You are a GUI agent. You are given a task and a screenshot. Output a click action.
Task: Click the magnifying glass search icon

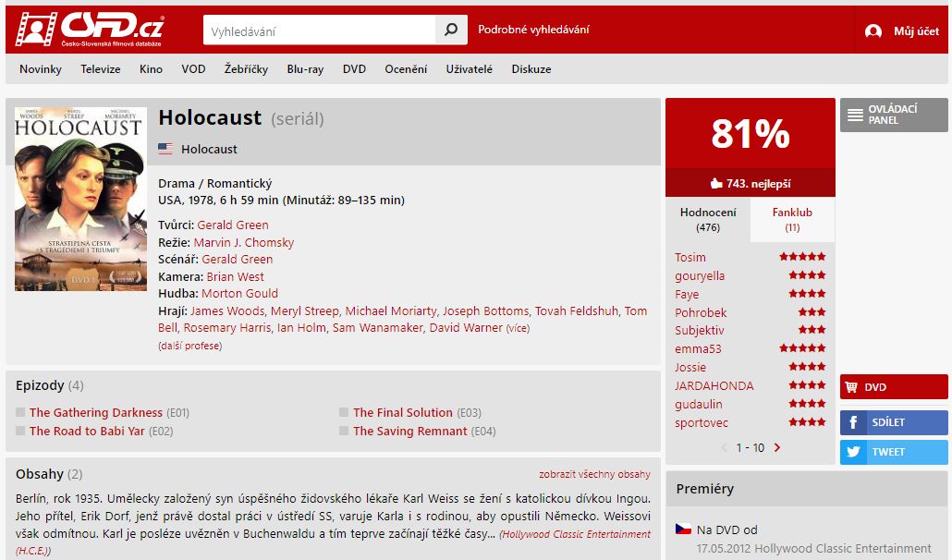point(451,30)
